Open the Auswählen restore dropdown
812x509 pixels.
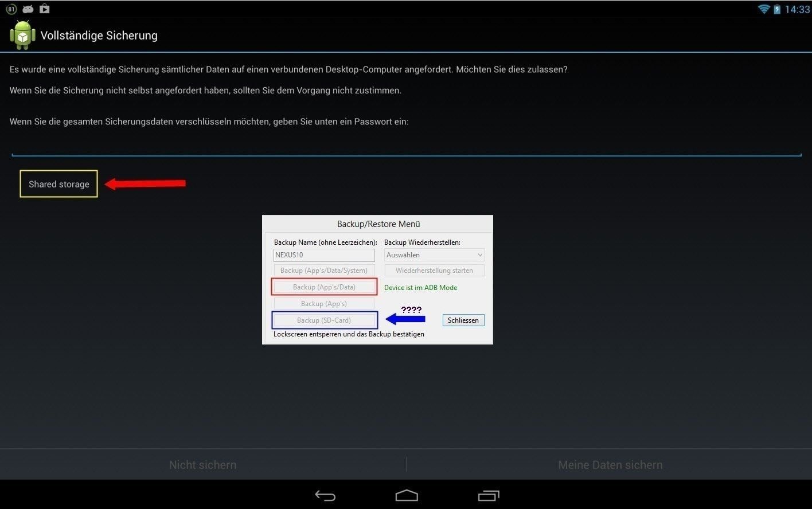(434, 255)
